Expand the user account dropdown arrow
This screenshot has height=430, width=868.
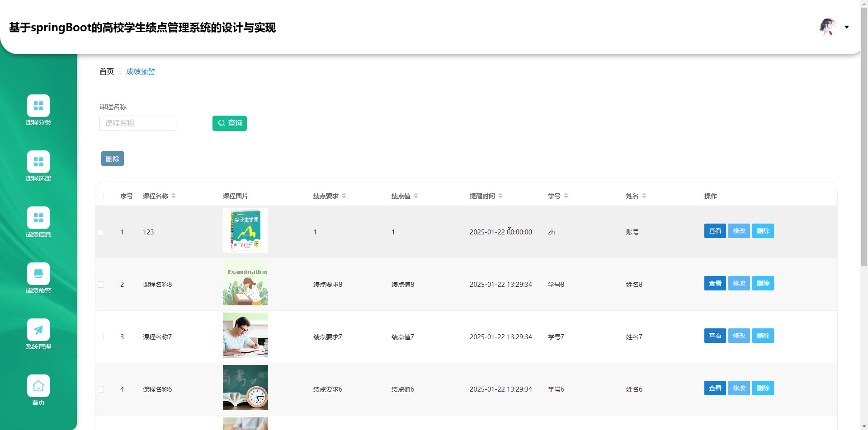[x=847, y=27]
